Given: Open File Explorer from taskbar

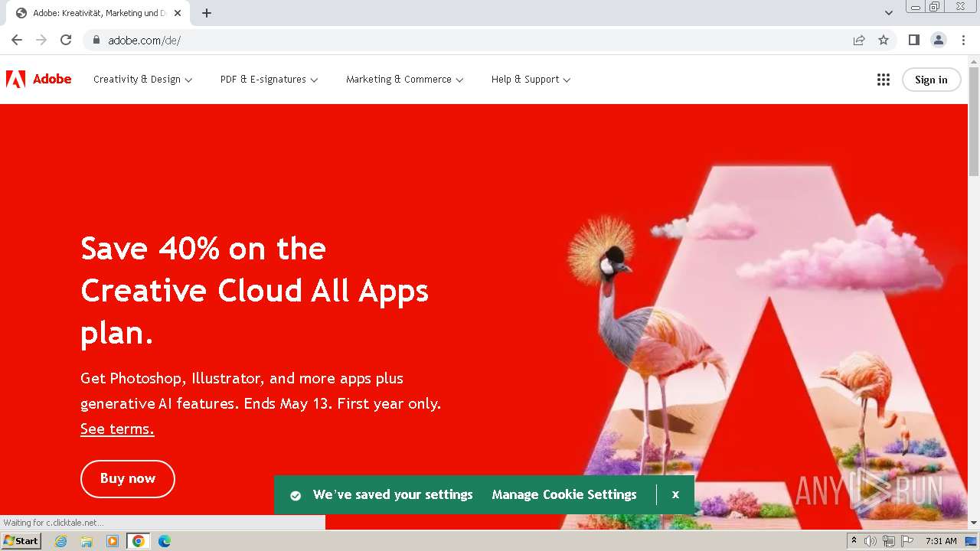Looking at the screenshot, I should 87,541.
